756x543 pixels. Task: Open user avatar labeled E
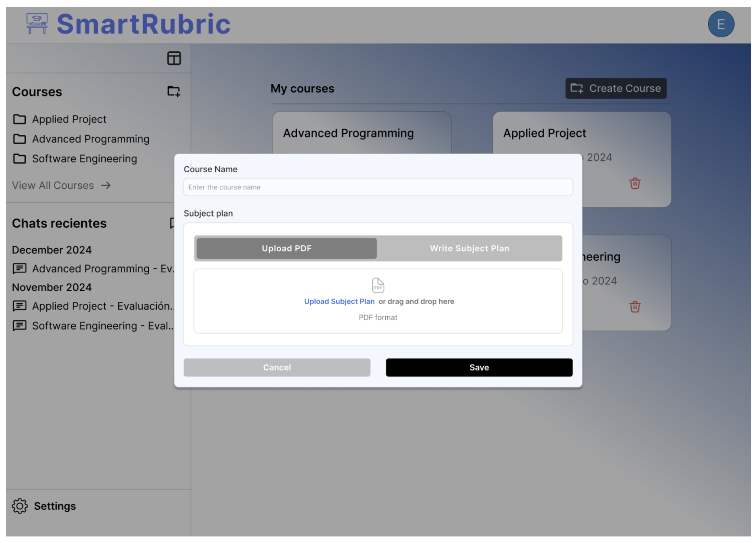pos(720,24)
